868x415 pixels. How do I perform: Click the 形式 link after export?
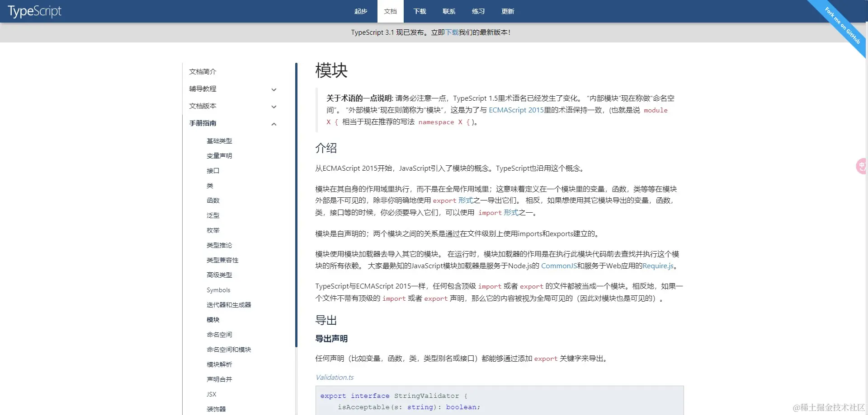pyautogui.click(x=466, y=201)
